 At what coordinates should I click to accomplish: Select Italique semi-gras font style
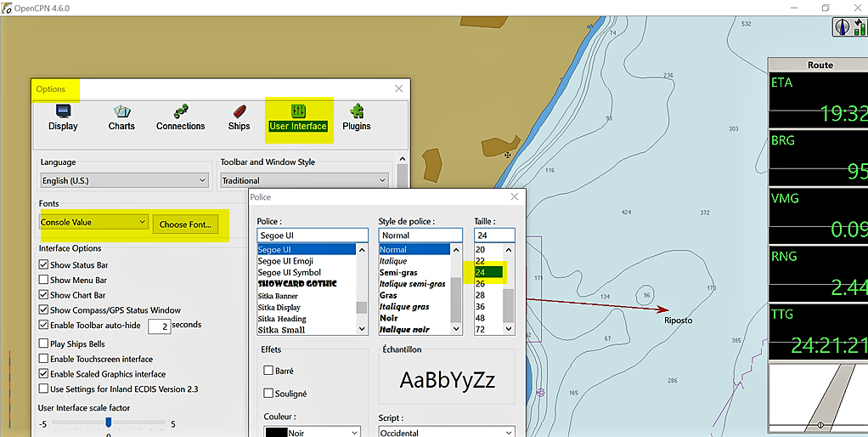pyautogui.click(x=414, y=284)
